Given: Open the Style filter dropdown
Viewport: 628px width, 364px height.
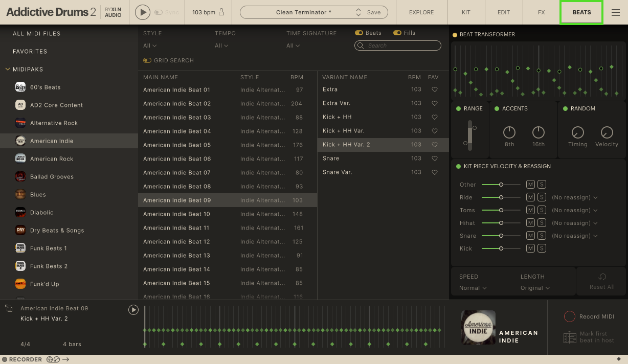Looking at the screenshot, I should click(150, 45).
